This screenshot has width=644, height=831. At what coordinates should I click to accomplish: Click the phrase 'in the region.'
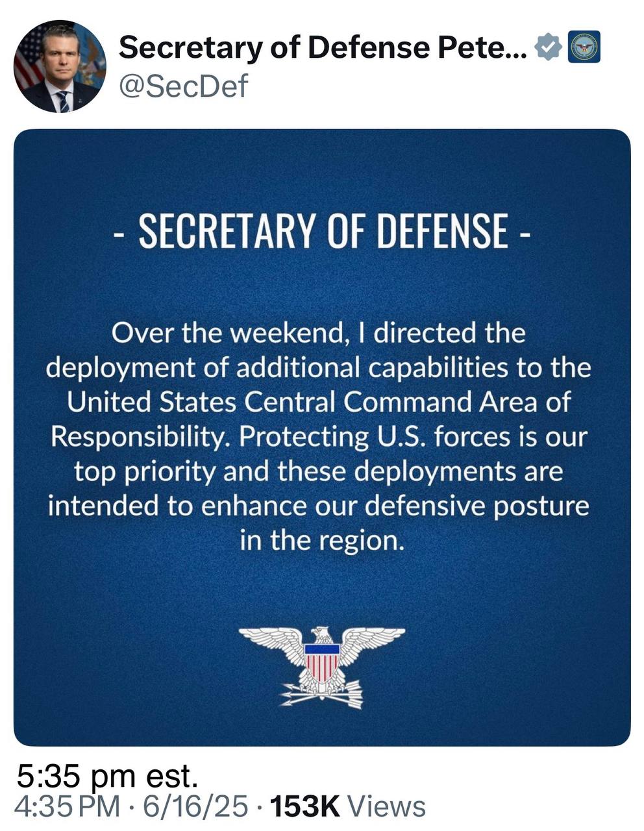(322, 540)
